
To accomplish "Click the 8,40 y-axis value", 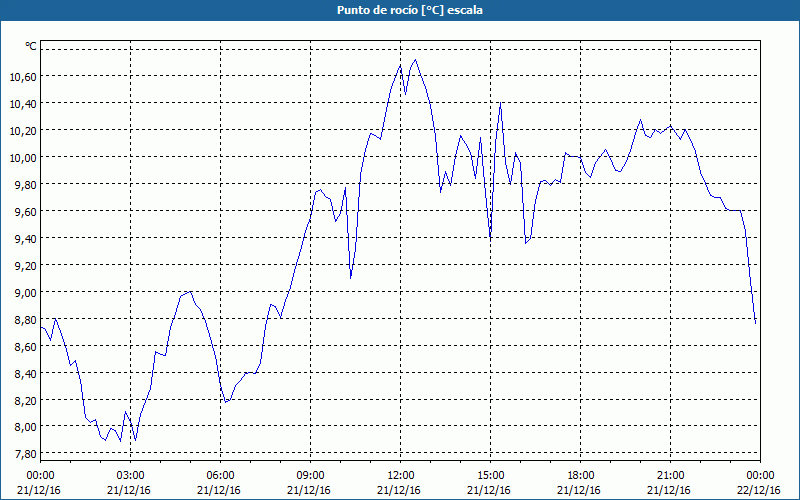I will tap(26, 374).
